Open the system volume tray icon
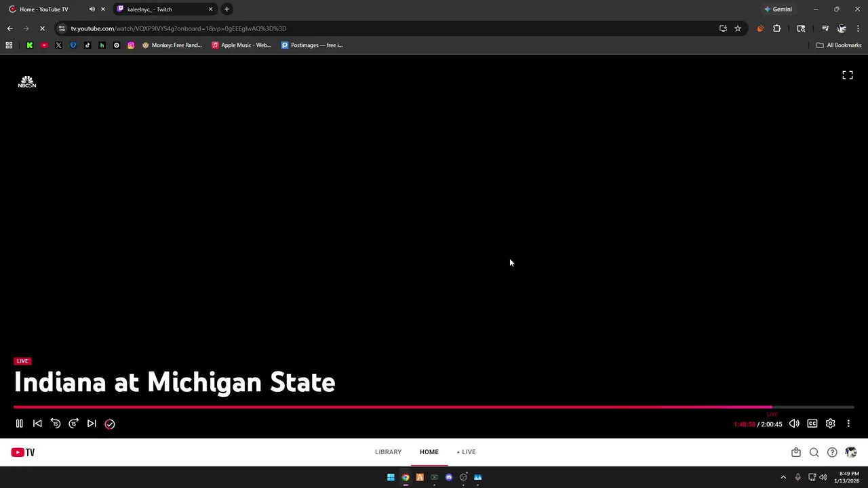 [x=823, y=477]
